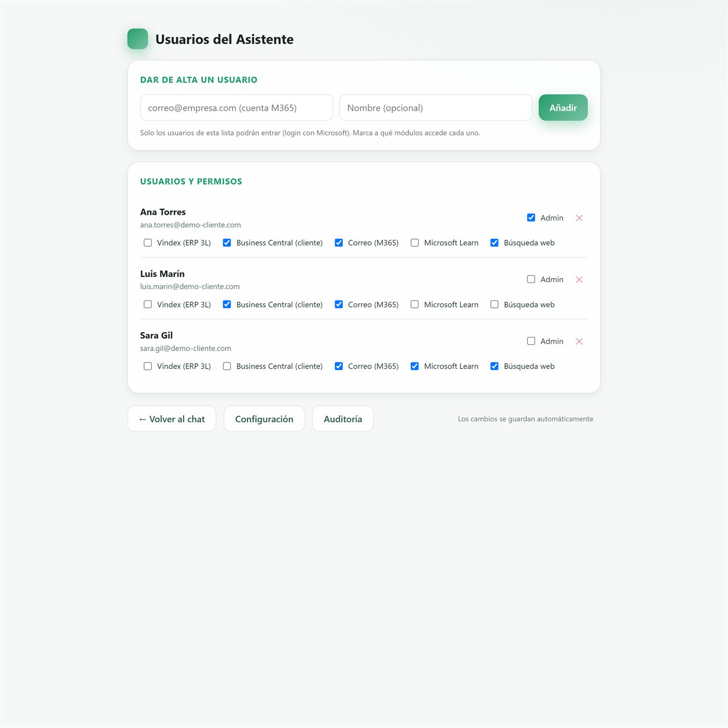
Task: Uncheck Búsqueda web for Sara Gil
Action: (494, 366)
